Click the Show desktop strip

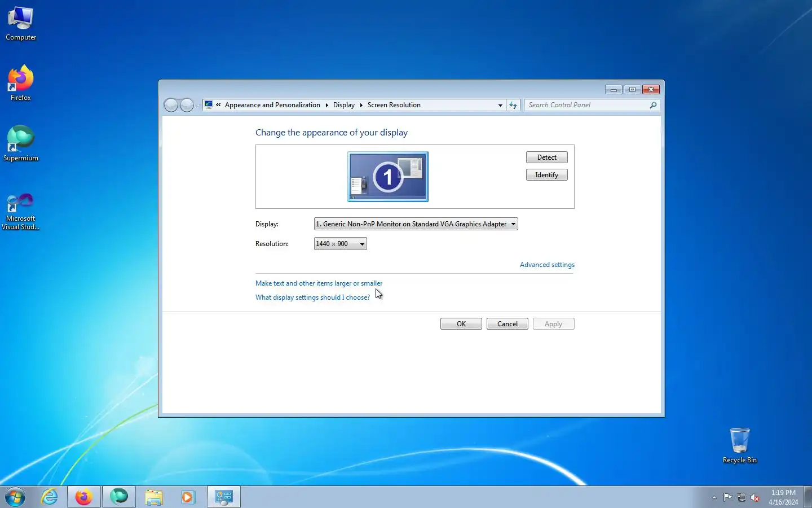(807, 497)
